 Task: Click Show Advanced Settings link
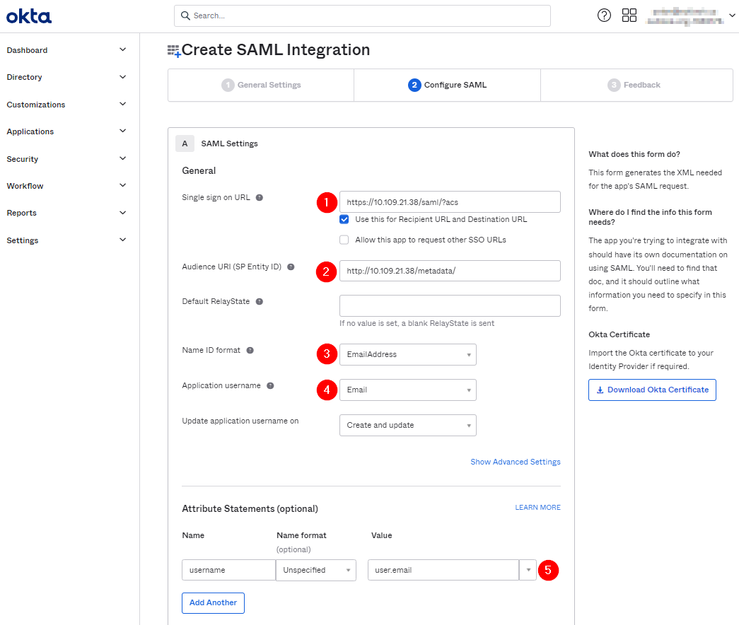pyautogui.click(x=515, y=462)
